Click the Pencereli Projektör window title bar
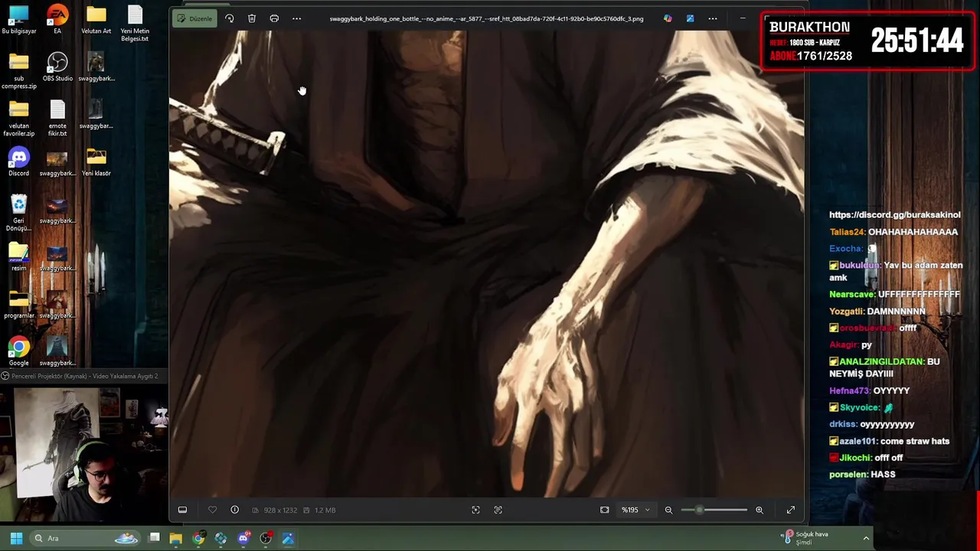 pos(84,376)
